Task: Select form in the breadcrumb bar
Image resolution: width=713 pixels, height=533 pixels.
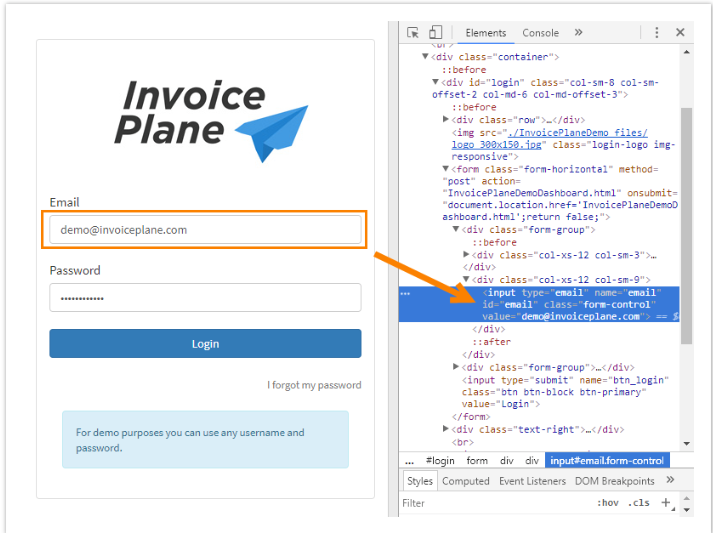Action: (477, 461)
